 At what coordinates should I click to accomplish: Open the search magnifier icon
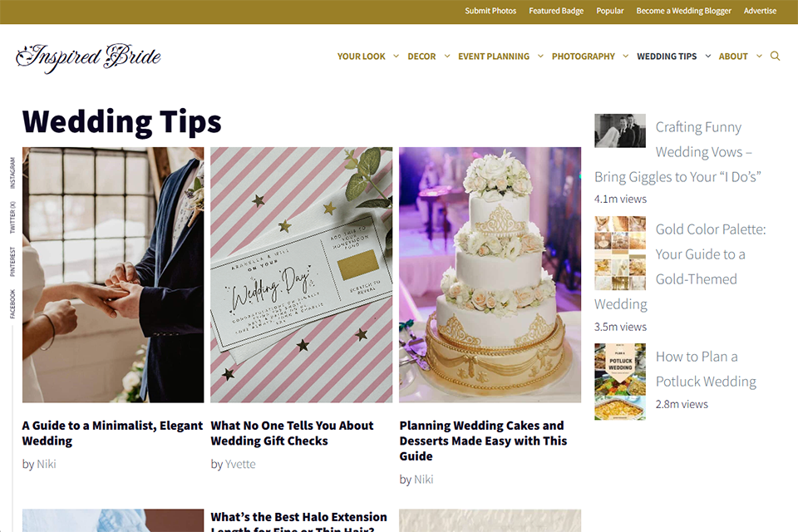775,56
